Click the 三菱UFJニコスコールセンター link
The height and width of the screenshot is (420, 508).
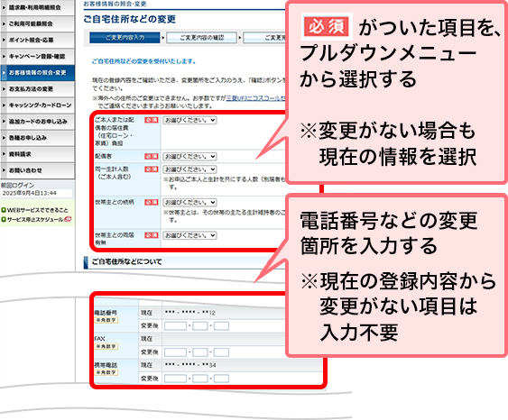click(255, 98)
